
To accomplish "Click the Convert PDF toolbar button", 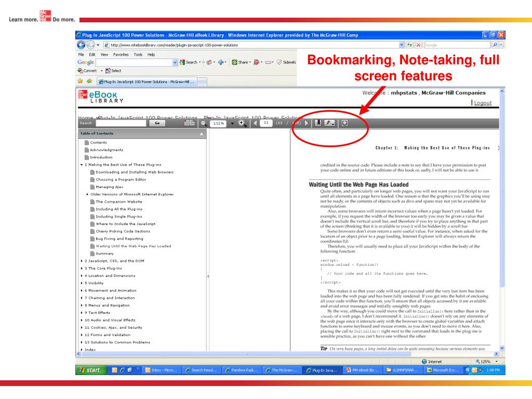I will tap(87, 71).
